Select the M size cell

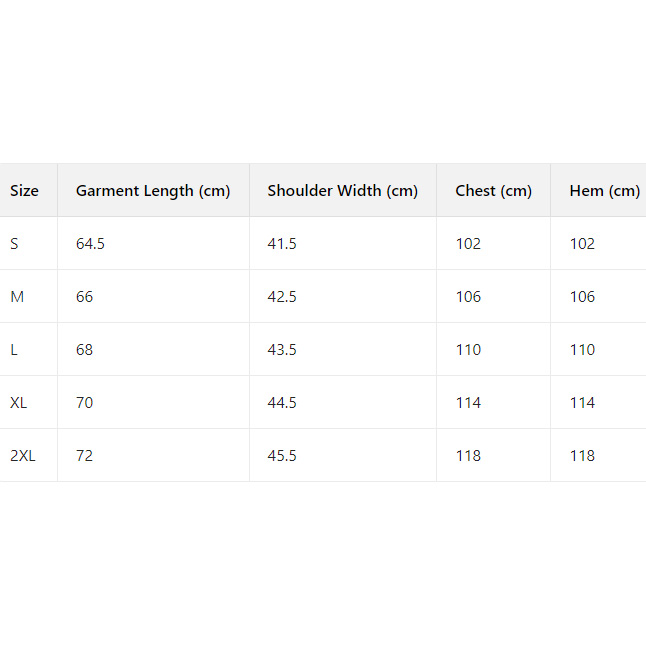[x=17, y=297]
